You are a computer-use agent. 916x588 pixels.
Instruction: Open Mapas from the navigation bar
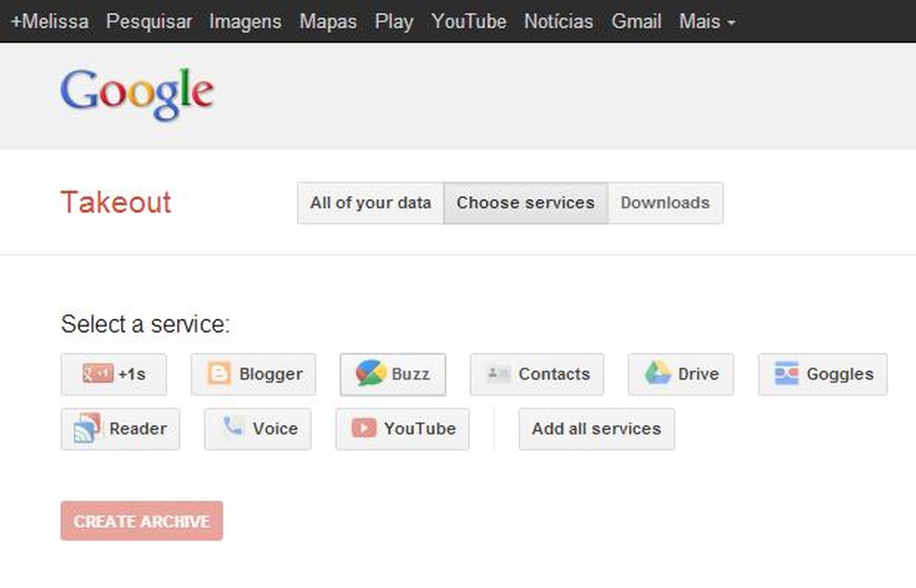[328, 21]
